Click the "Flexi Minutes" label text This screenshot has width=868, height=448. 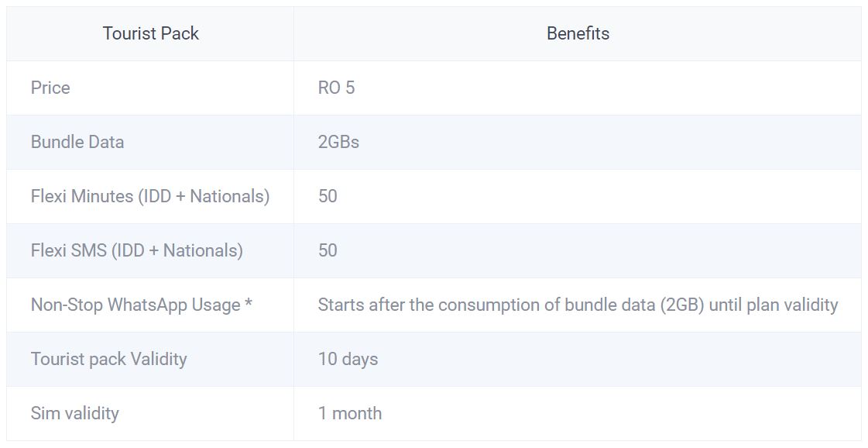click(82, 196)
